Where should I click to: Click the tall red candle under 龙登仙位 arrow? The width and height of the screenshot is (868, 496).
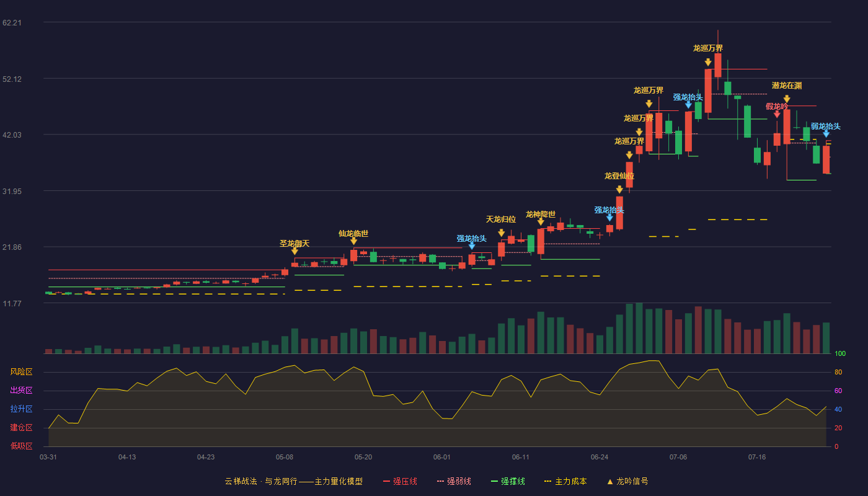(619, 213)
